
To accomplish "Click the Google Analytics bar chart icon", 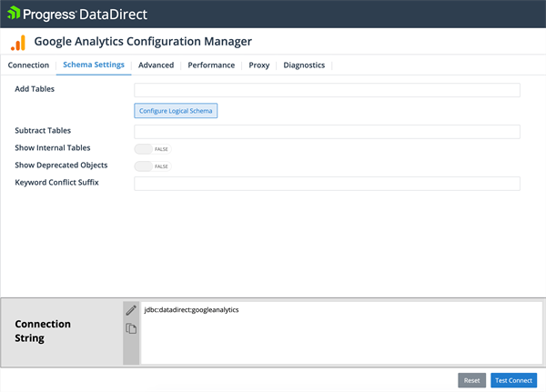I will (18, 43).
